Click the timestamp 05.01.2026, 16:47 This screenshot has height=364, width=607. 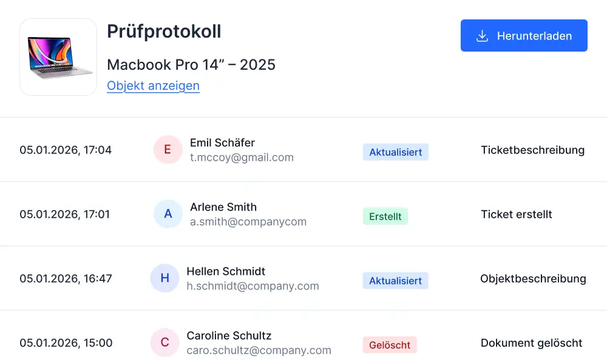[x=66, y=278]
